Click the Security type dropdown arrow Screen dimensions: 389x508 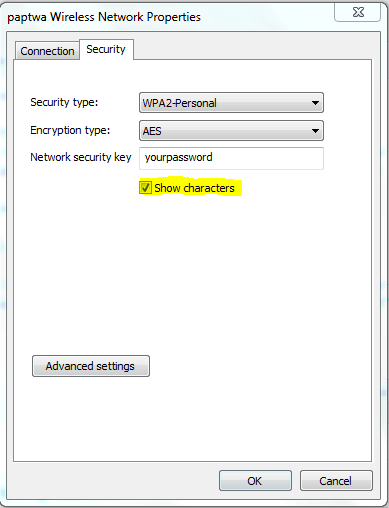(315, 103)
